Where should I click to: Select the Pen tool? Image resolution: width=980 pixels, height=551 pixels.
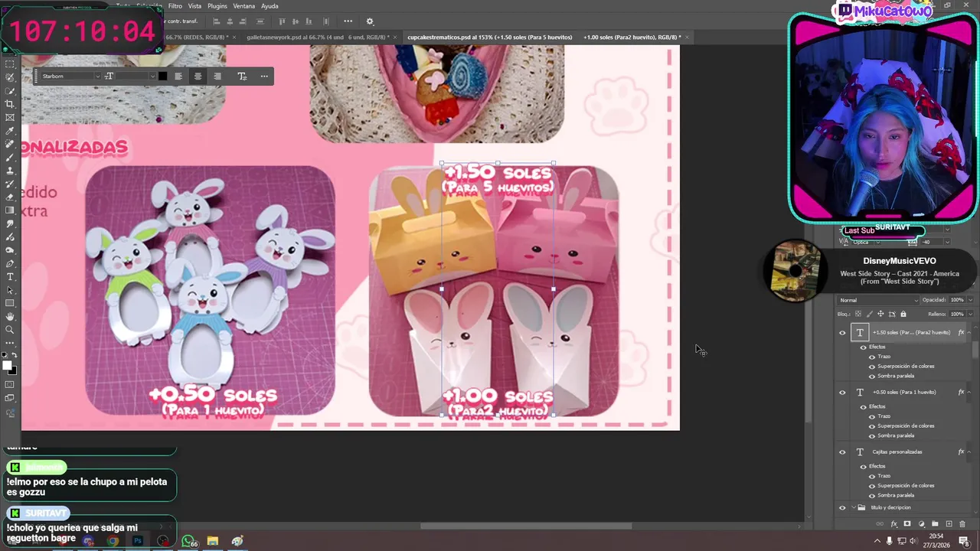10,263
